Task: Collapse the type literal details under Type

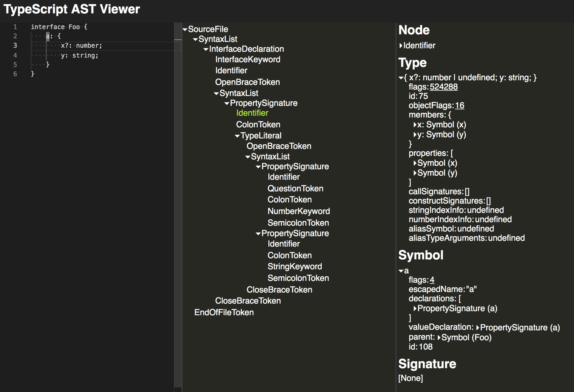Action: click(401, 78)
